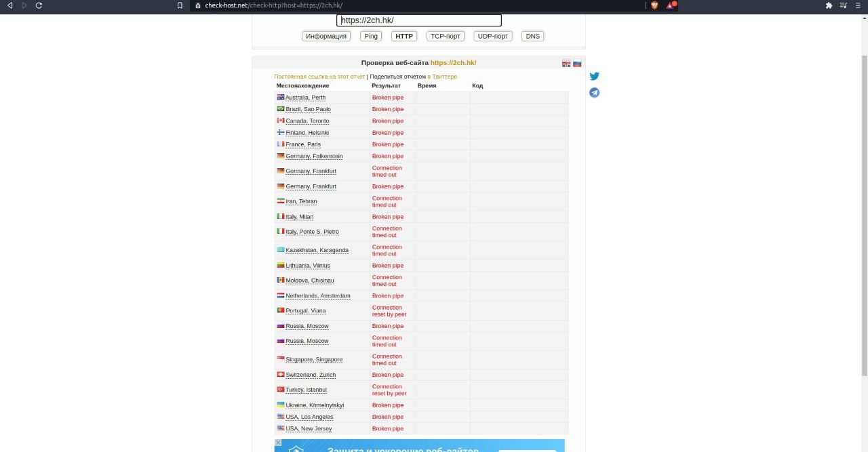Click the Switzerland flag icon
868x452 pixels.
[x=281, y=374]
